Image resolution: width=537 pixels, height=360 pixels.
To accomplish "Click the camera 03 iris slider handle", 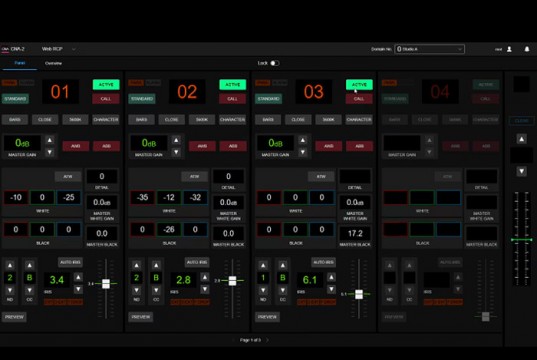I will (x=359, y=294).
